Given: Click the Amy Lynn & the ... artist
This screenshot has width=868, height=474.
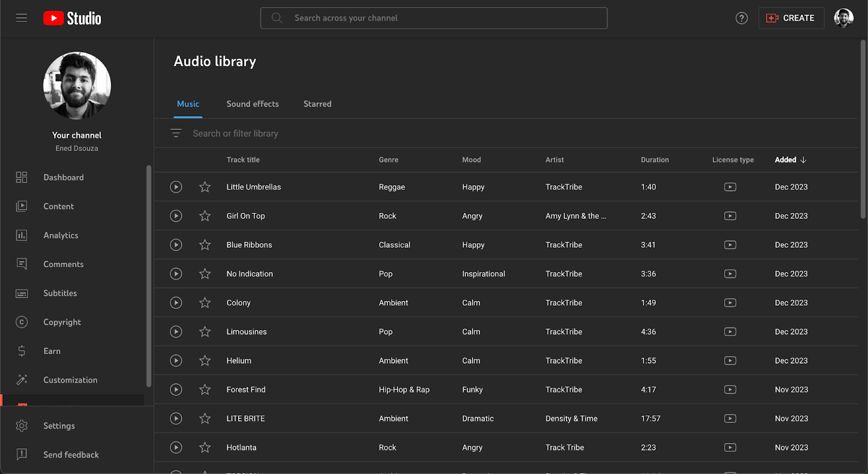Looking at the screenshot, I should coord(576,216).
